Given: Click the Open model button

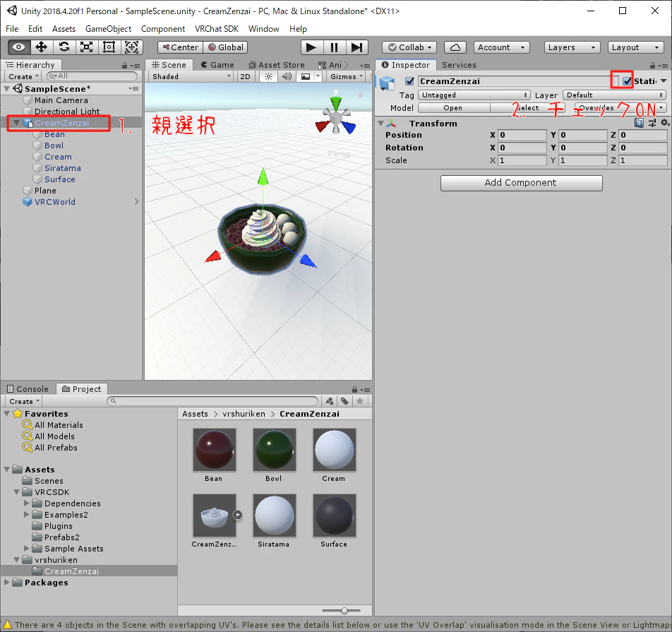Looking at the screenshot, I should coord(453,108).
